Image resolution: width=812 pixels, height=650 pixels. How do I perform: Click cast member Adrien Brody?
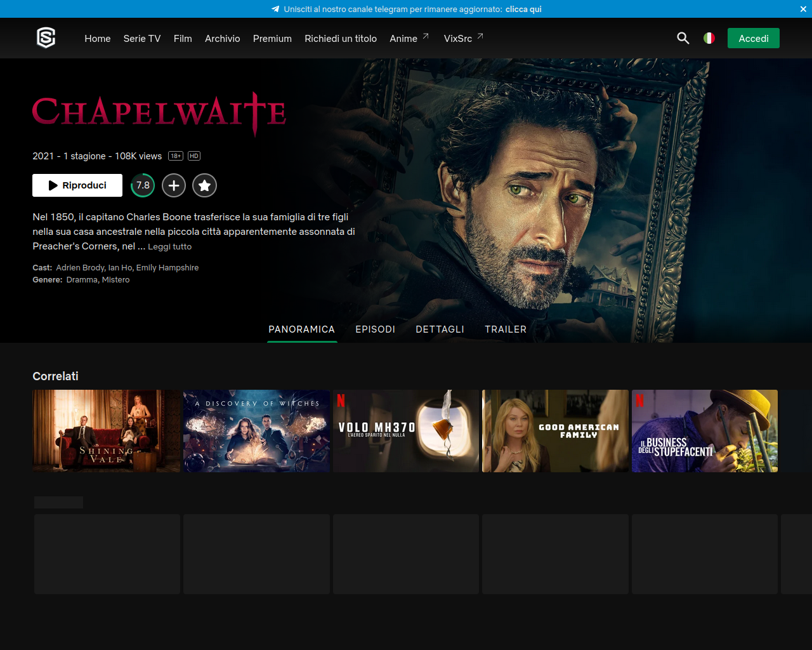coord(81,268)
